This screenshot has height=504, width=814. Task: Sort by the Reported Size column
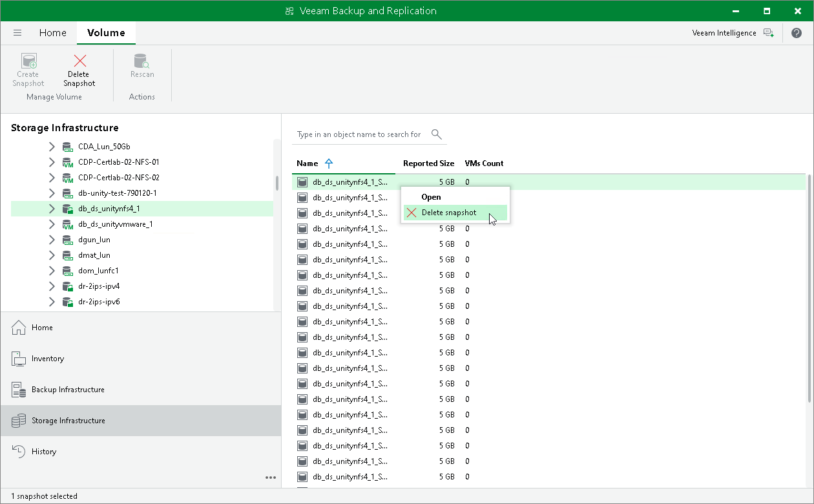click(428, 163)
